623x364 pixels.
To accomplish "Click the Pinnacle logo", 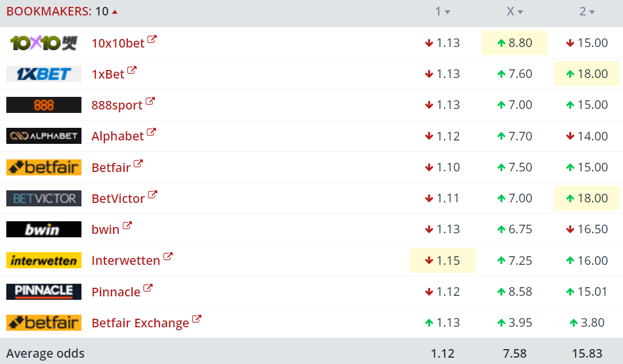I will tap(44, 291).
